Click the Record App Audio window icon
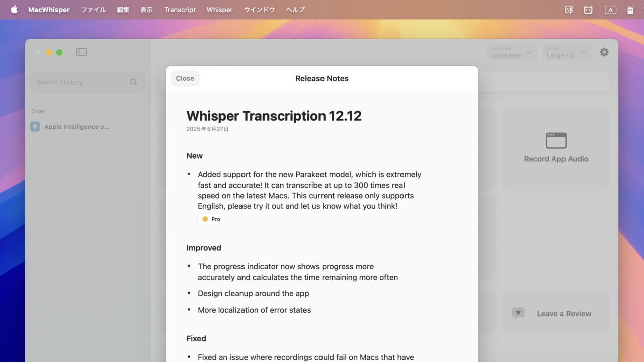This screenshot has width=644, height=362. tap(556, 141)
